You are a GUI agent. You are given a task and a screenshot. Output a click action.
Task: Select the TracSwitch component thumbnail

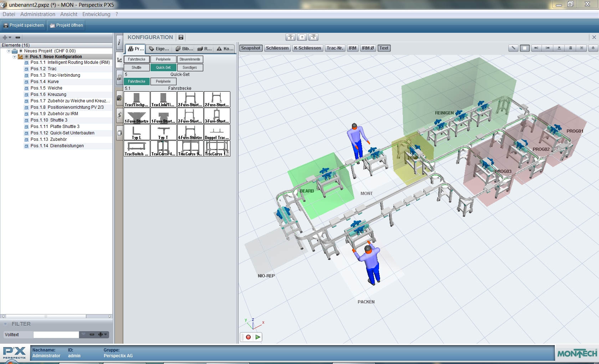click(137, 148)
